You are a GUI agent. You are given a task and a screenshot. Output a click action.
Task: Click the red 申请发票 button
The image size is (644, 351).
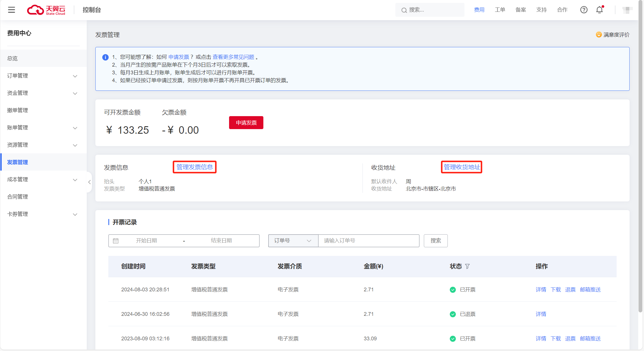(x=246, y=123)
